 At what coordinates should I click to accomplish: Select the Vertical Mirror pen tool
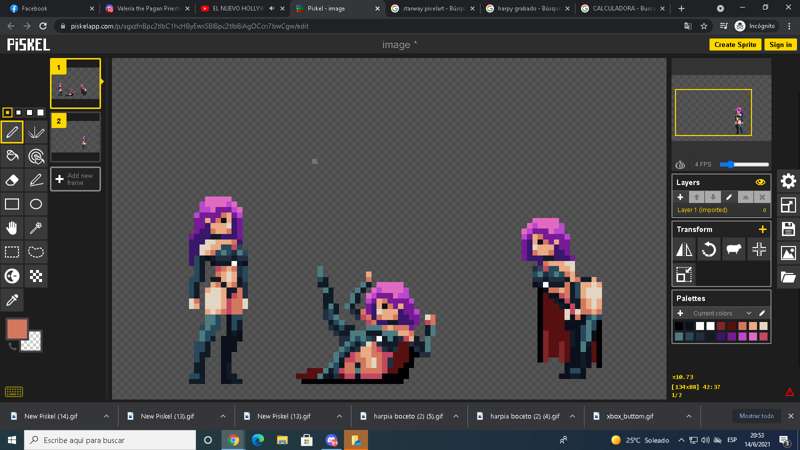coord(36,132)
